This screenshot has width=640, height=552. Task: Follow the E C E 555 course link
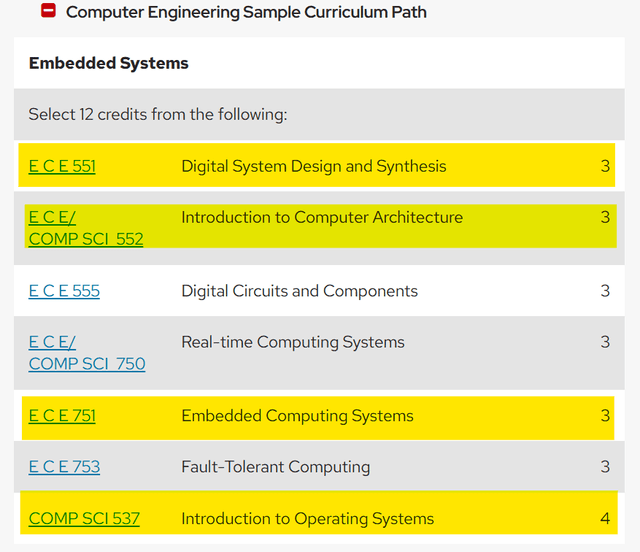coord(64,291)
